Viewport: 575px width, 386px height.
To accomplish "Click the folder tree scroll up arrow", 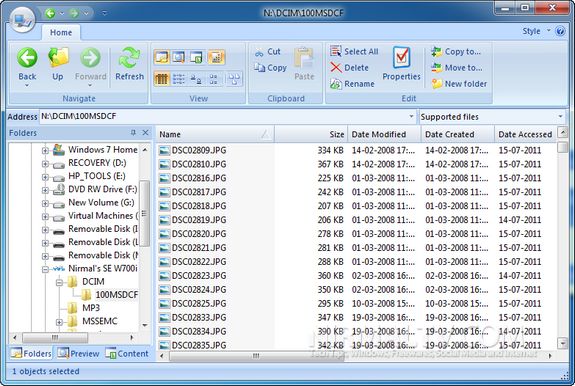I will tap(145, 150).
